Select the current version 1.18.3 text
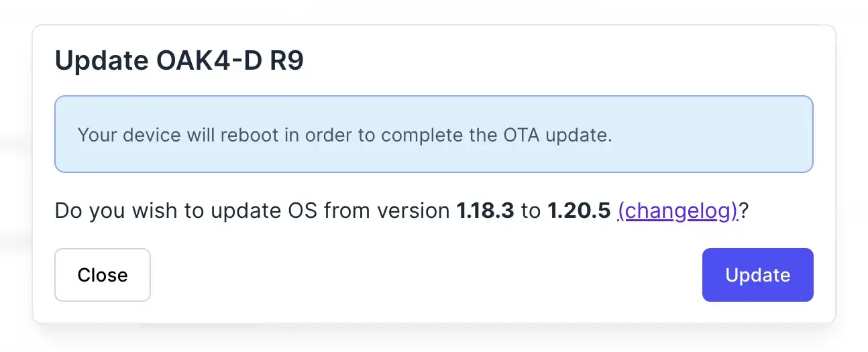868x352 pixels. (x=486, y=211)
